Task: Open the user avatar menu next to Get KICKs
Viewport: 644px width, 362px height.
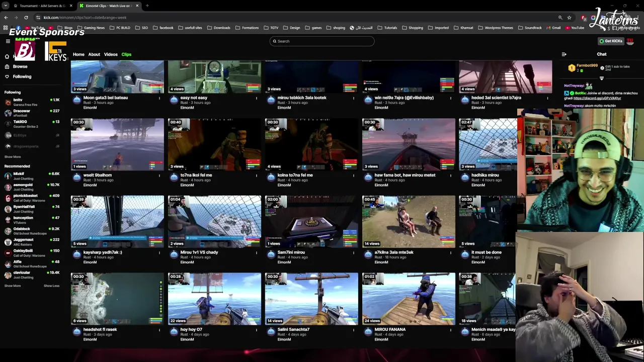Action: point(630,41)
